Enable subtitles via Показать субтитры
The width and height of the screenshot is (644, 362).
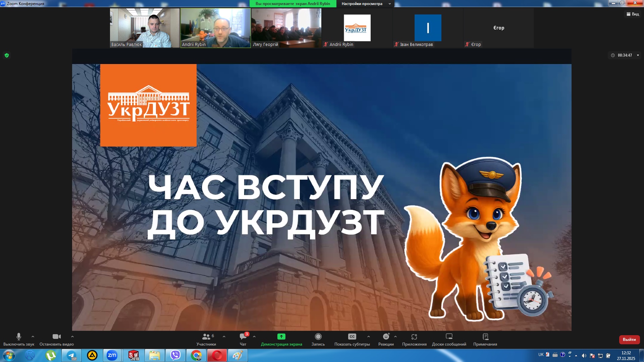click(352, 339)
